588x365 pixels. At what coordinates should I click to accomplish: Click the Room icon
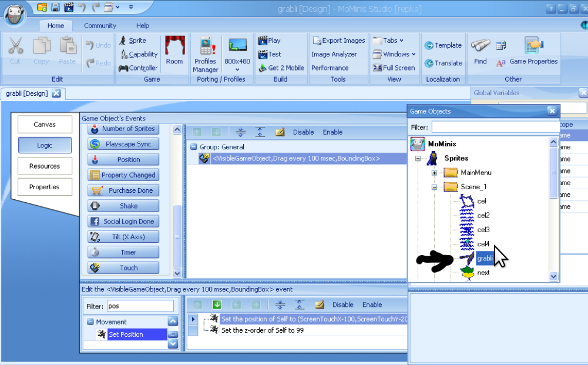click(x=174, y=51)
